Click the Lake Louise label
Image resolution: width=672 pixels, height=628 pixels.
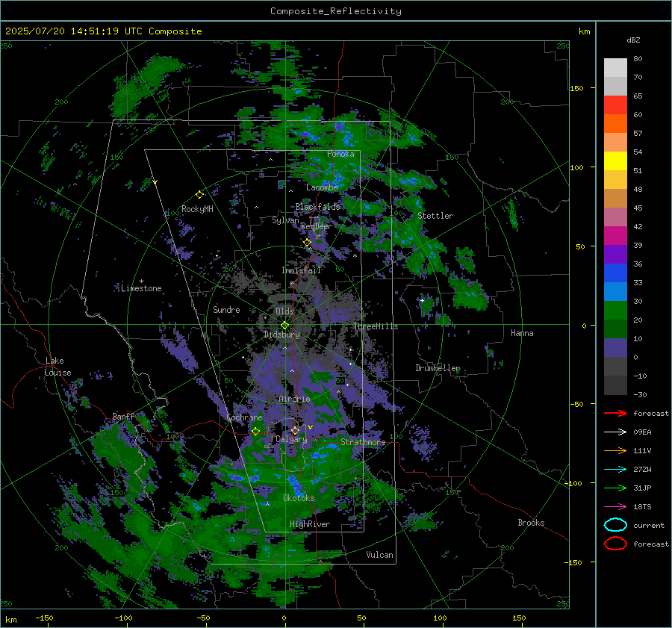coord(57,367)
